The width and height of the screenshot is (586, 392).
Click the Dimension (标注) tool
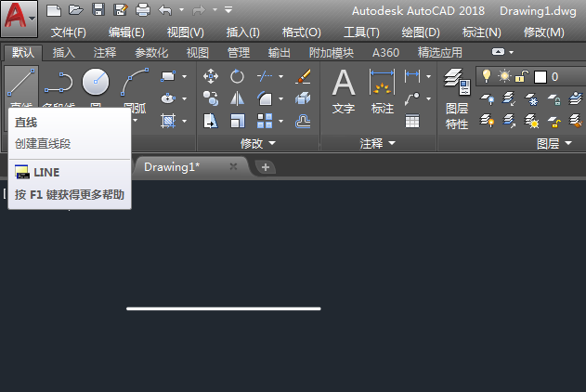pyautogui.click(x=382, y=92)
